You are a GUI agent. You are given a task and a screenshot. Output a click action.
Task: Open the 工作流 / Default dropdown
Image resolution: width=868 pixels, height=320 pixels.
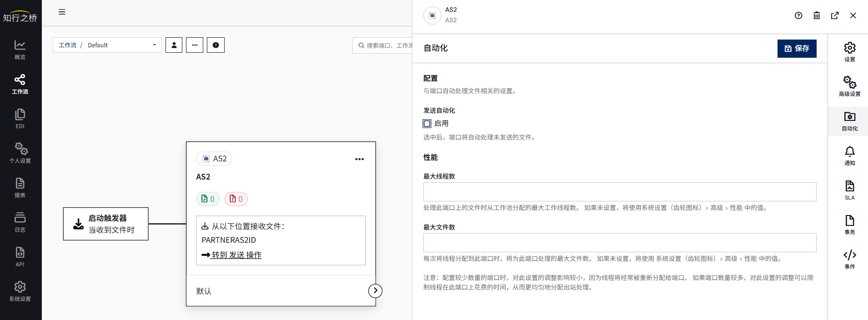tap(107, 45)
